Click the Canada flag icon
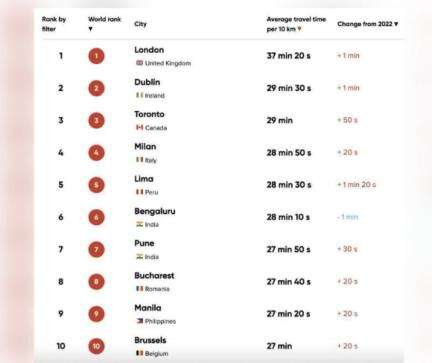 (139, 127)
